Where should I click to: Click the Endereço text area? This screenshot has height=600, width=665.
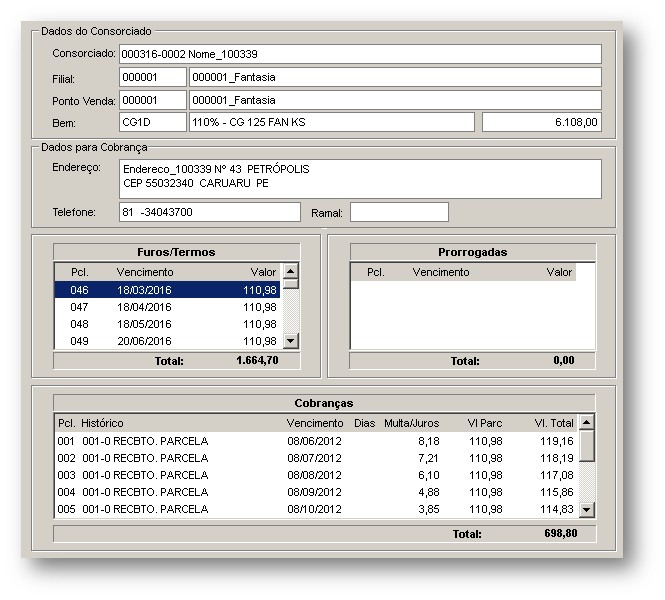click(x=360, y=179)
